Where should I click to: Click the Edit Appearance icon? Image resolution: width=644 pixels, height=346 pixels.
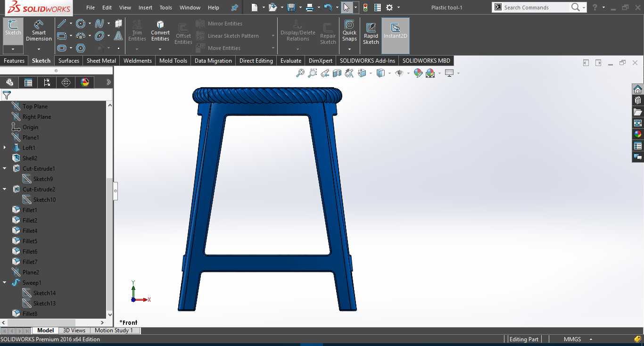[x=418, y=73]
